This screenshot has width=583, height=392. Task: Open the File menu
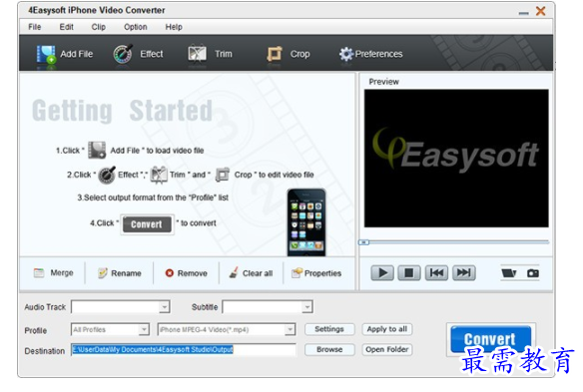pos(35,27)
